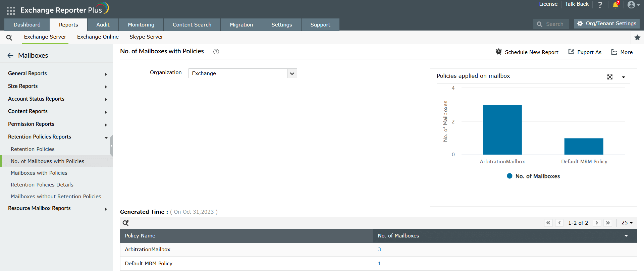Click mailbox count 1 for Default MRM Policy
This screenshot has height=271, width=644.
(379, 264)
